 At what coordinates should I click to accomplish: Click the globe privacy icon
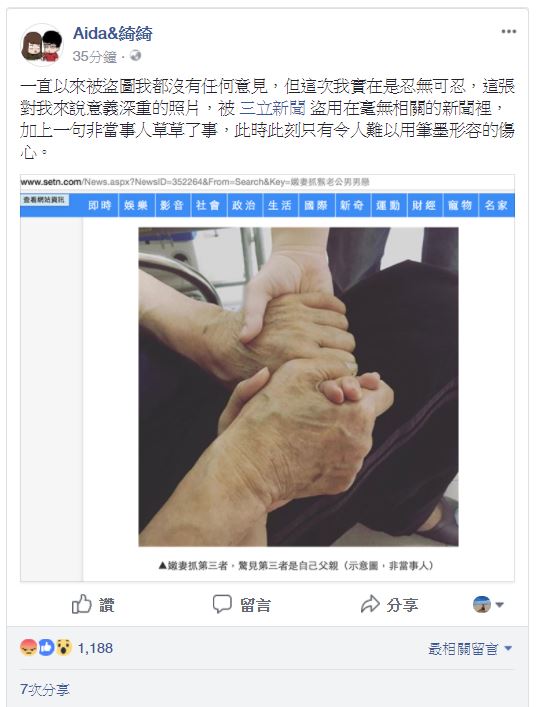coord(135,56)
